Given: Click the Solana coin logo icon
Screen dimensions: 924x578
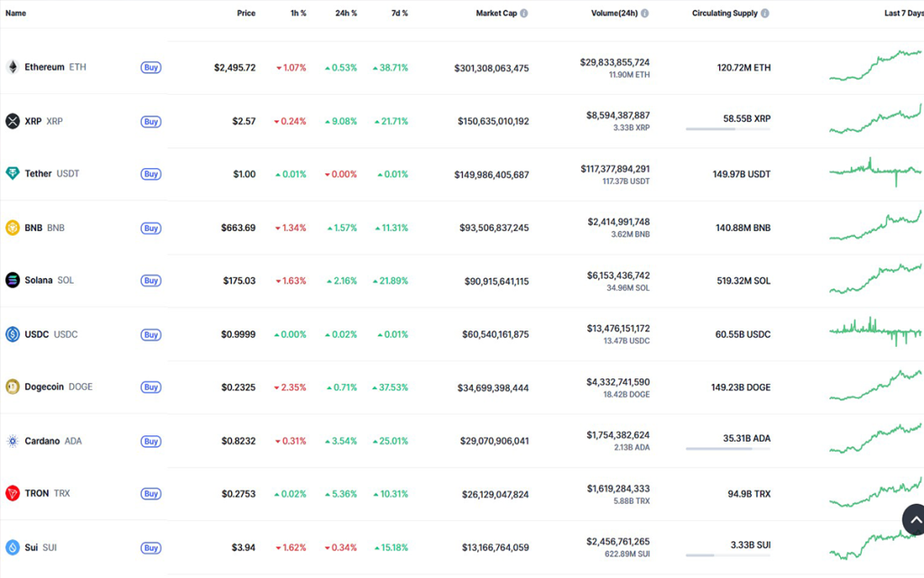Looking at the screenshot, I should (x=13, y=280).
